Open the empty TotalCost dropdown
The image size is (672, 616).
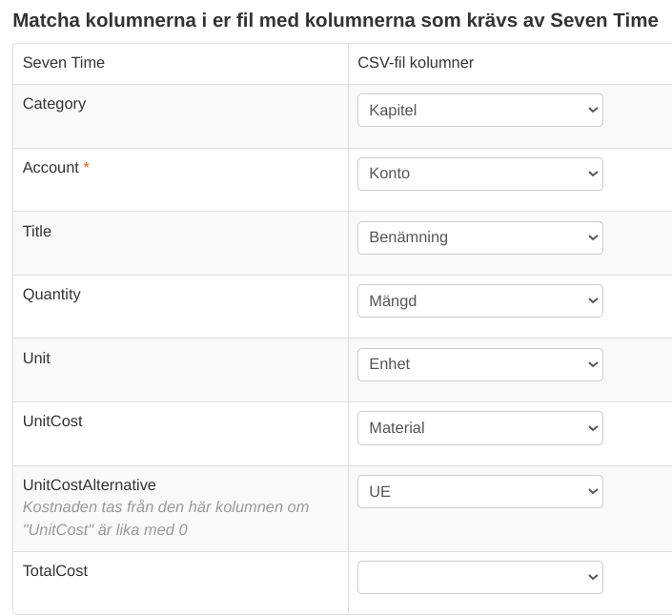[479, 577]
